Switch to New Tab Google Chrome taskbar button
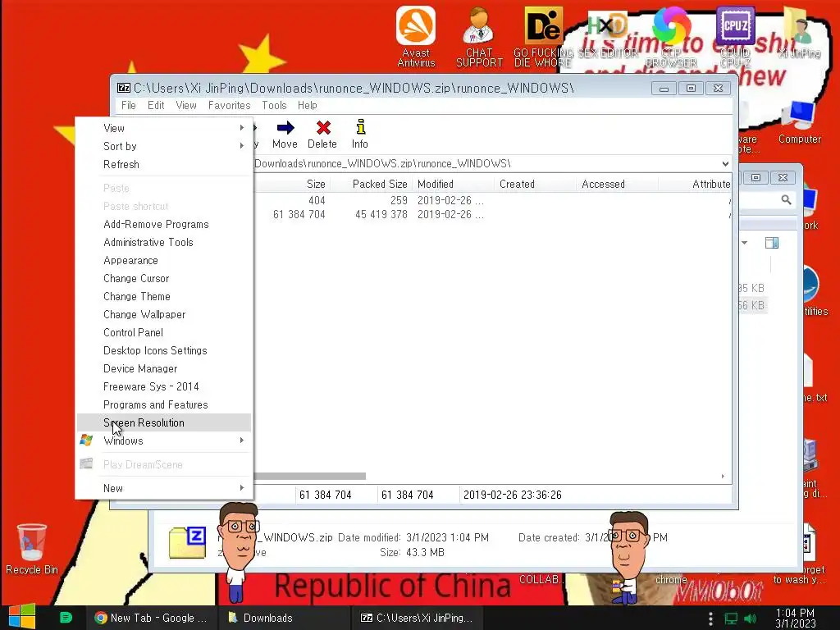Screen dimensions: 840x630 coord(152,618)
